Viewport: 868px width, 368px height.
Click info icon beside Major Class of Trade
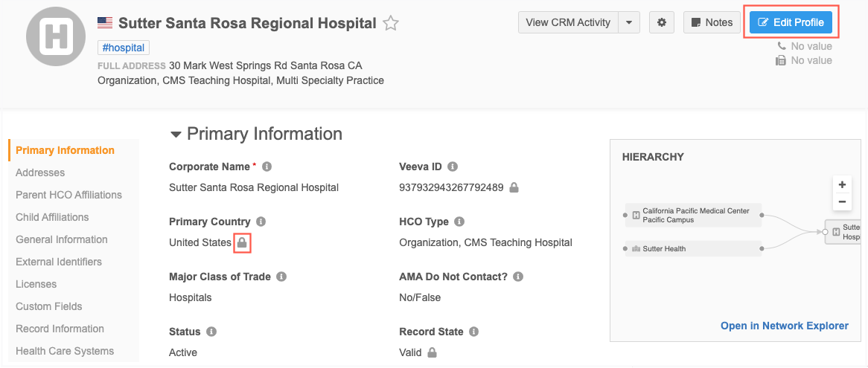pos(281,277)
